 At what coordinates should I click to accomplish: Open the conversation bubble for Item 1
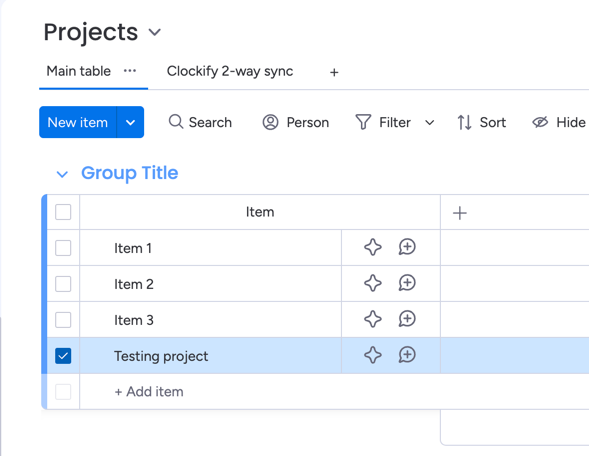(x=407, y=247)
